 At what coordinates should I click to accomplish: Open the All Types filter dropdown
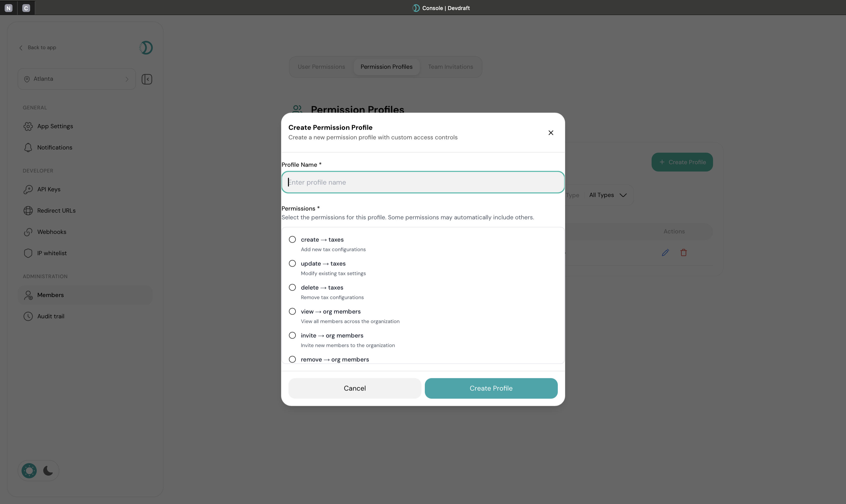608,195
